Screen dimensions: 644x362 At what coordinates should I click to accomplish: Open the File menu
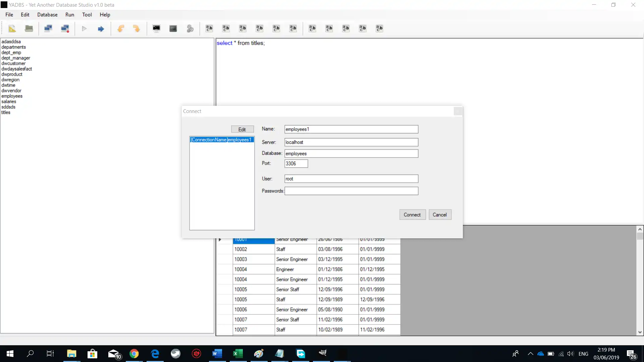coord(9,15)
